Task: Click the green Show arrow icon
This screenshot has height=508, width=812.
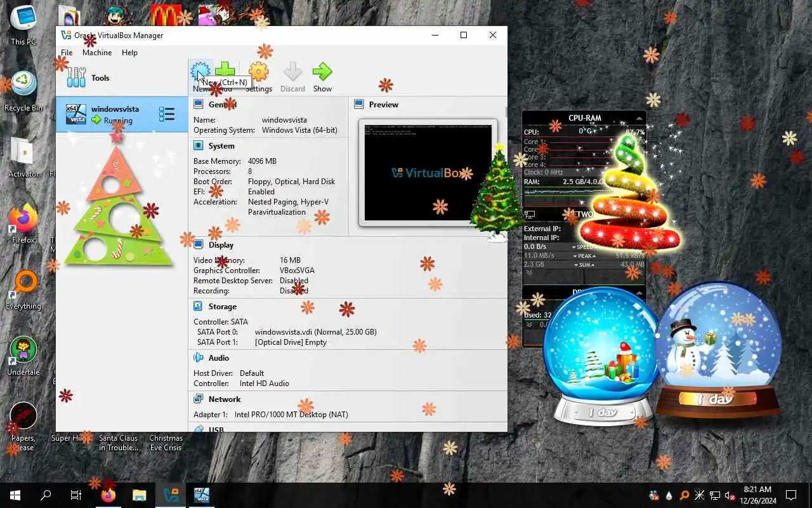Action: pyautogui.click(x=322, y=71)
